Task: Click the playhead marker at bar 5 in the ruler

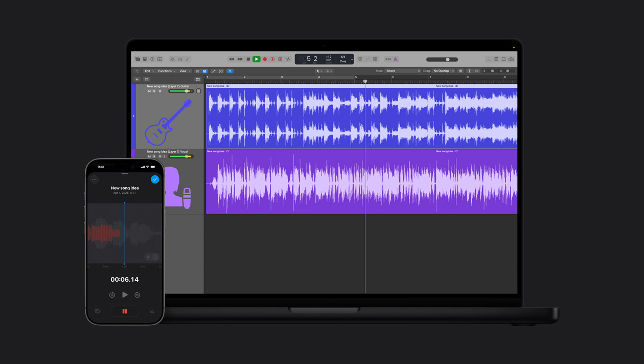Action: click(365, 81)
